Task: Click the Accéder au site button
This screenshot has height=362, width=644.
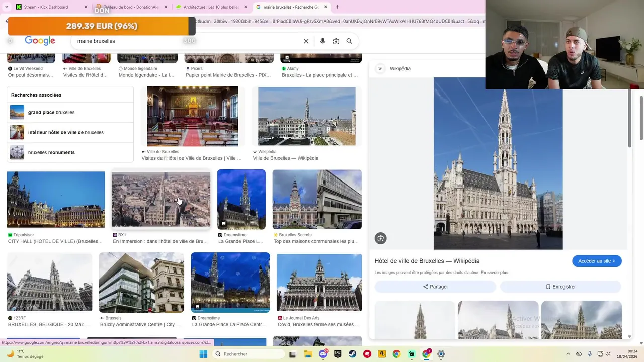Action: [x=597, y=261]
